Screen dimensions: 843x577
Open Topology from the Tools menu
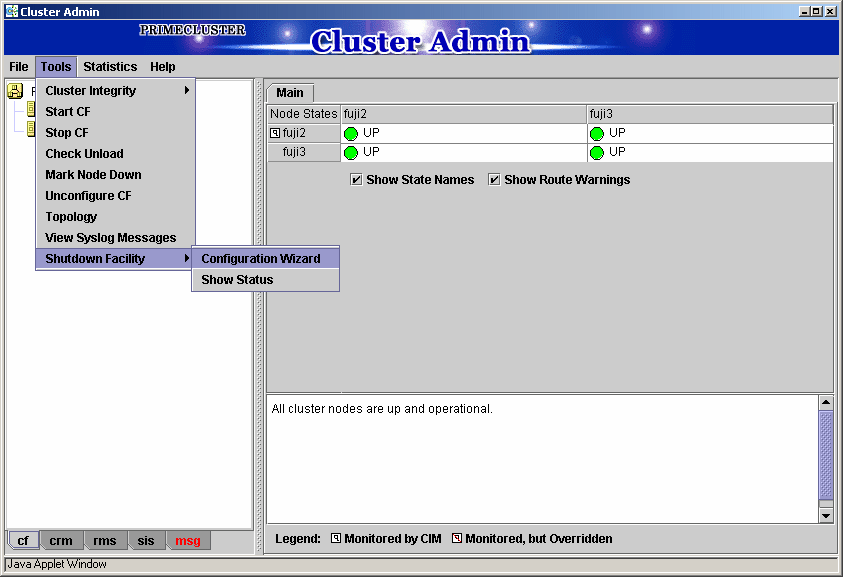coord(116,216)
